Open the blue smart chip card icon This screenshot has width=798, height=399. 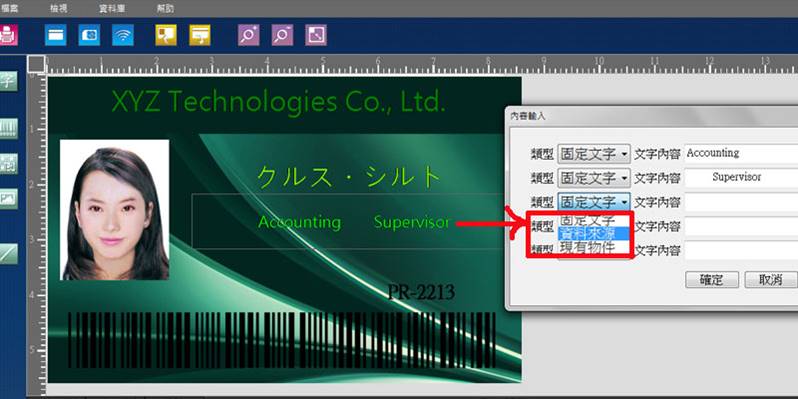(89, 35)
